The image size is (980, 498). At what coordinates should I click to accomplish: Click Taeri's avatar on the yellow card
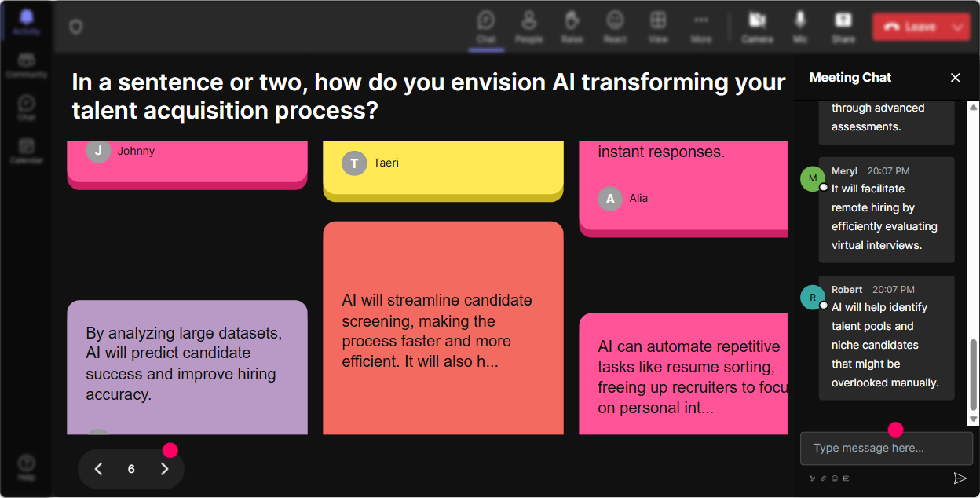pyautogui.click(x=354, y=163)
